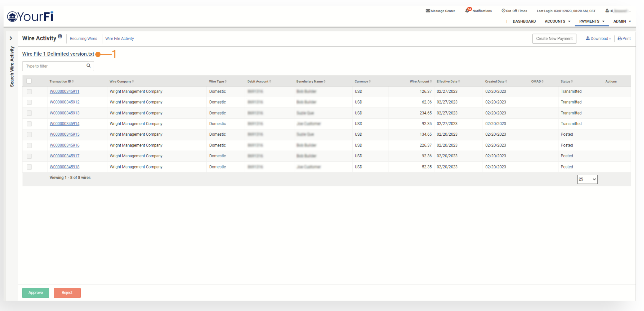This screenshot has height=311, width=644.
Task: Click the green Approve button
Action: click(x=35, y=293)
